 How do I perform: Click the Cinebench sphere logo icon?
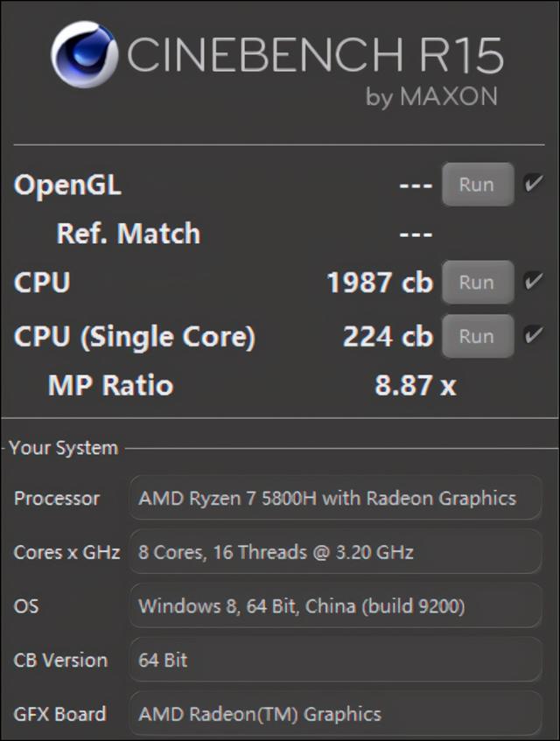pos(84,55)
